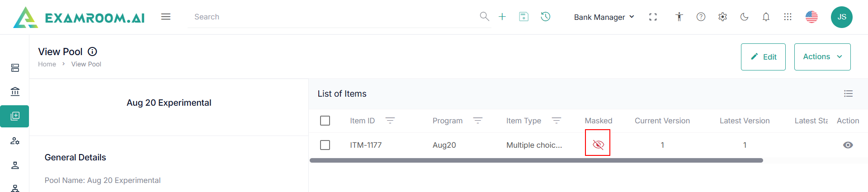Click the plus add icon
Image resolution: width=868 pixels, height=192 pixels.
(x=502, y=17)
